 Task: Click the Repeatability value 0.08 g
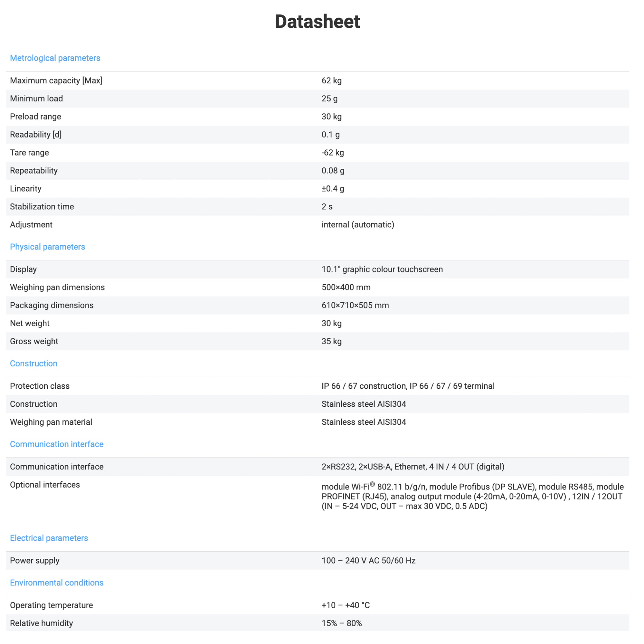(333, 171)
